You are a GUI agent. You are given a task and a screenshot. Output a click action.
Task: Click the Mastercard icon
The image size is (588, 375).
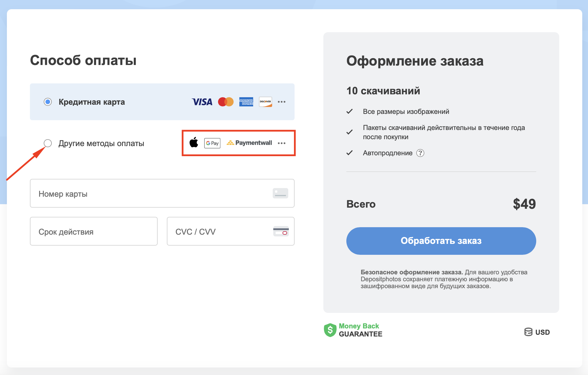(x=226, y=102)
